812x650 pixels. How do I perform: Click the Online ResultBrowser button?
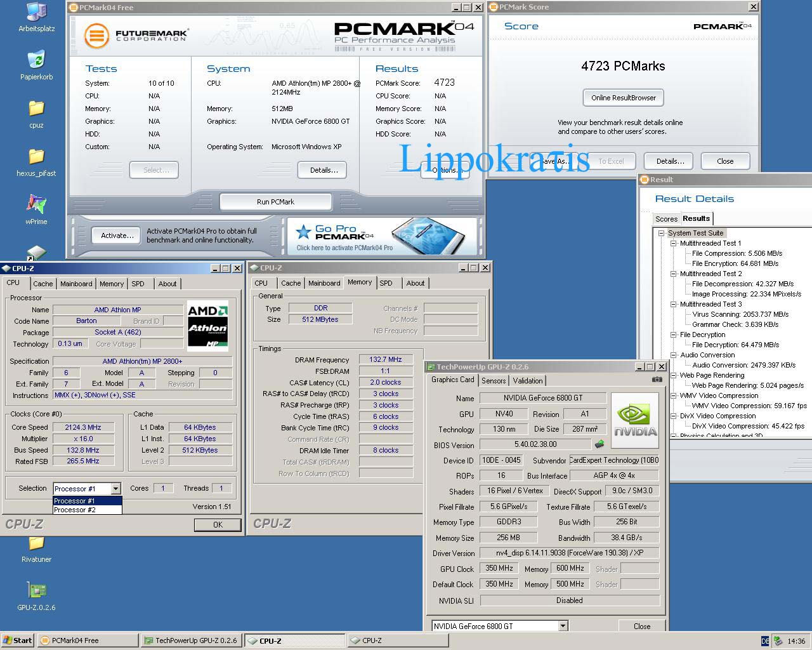(623, 98)
